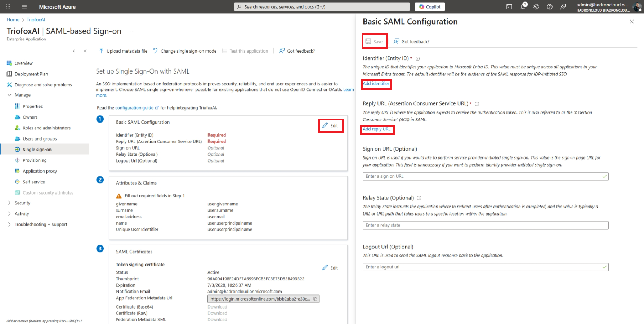
Task: Click the relay state input field
Action: point(486,225)
